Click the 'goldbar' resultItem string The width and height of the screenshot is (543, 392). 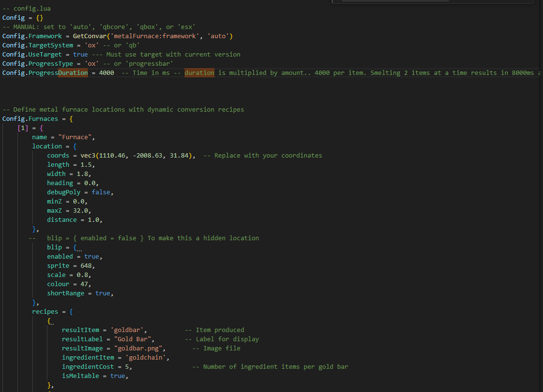129,330
